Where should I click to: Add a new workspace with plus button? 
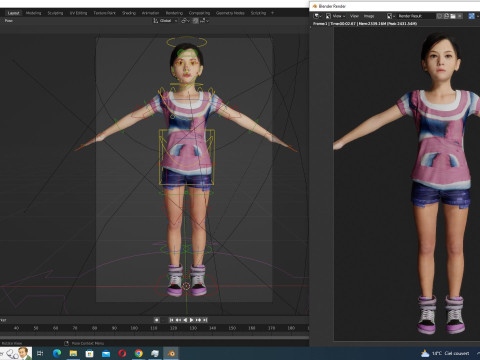tap(272, 13)
